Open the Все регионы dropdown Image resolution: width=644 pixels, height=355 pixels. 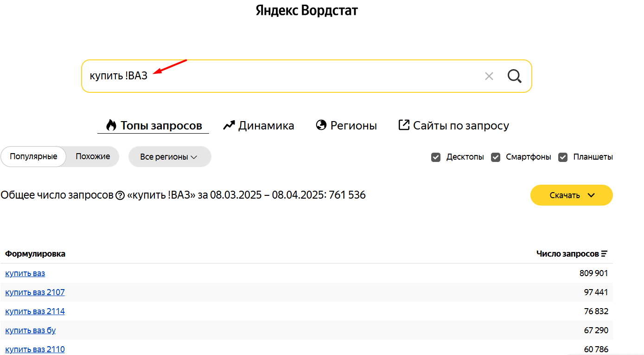[170, 157]
